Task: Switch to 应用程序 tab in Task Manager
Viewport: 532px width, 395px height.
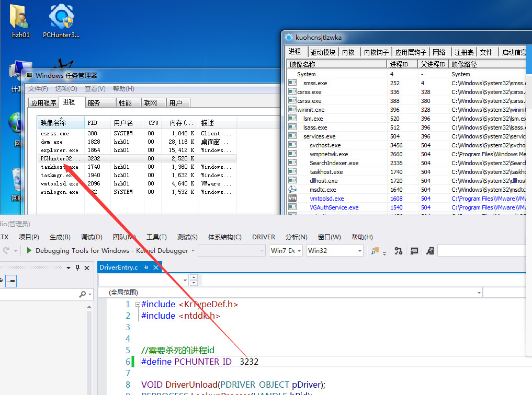Action: (x=43, y=103)
